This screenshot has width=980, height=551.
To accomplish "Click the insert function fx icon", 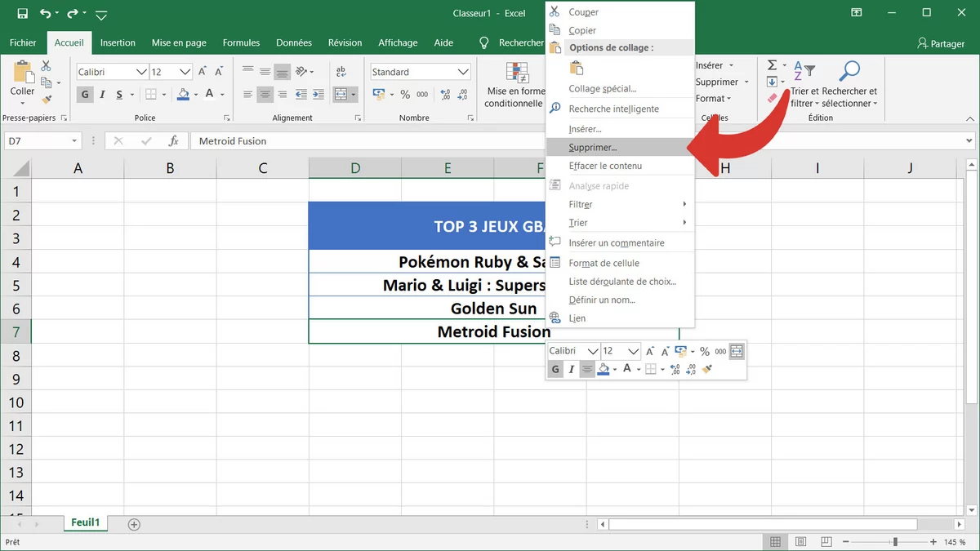I will coord(173,141).
